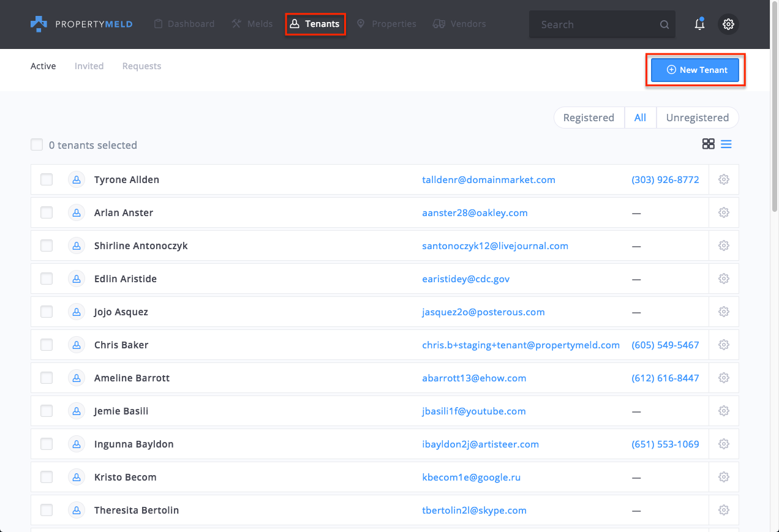Screen dimensions: 779x532
Task: Filter by All tenants
Action: tap(640, 118)
